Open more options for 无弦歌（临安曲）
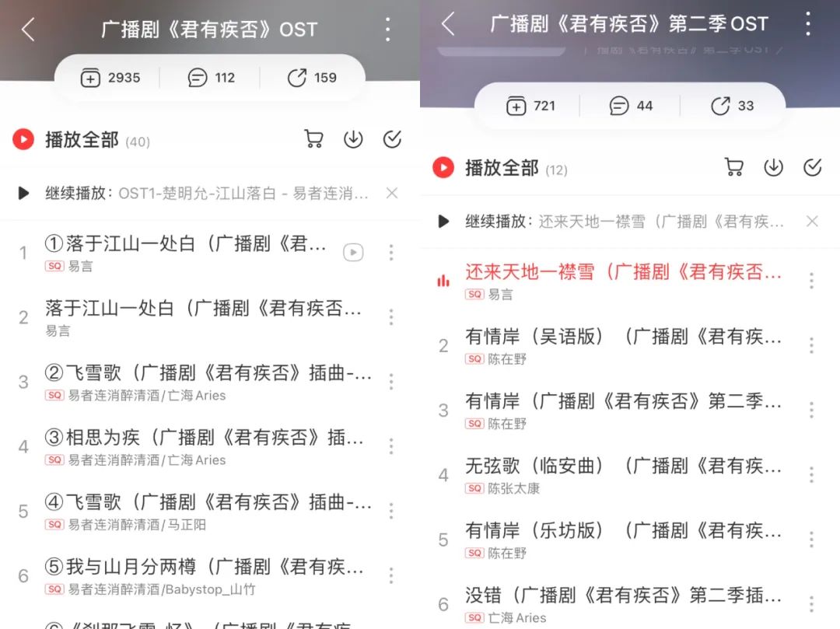840x629 pixels. 811,475
